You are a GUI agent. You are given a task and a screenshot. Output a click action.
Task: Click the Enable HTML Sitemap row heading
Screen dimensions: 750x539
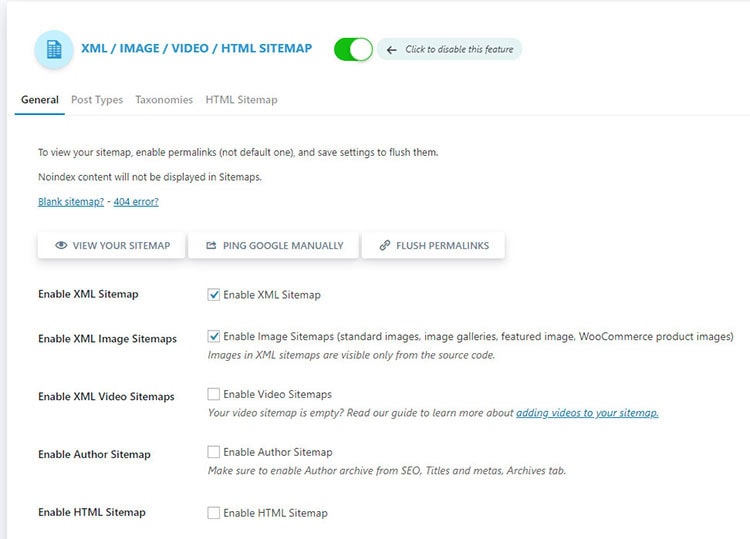(92, 512)
